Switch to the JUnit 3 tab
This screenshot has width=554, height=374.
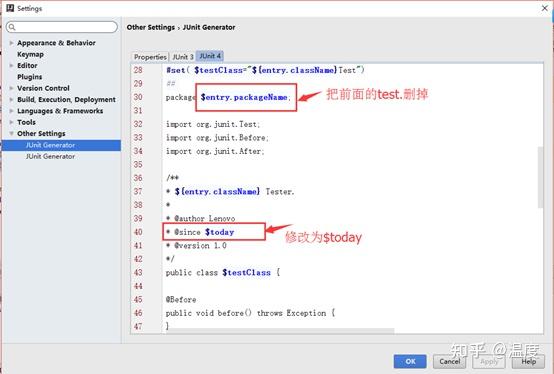(182, 57)
